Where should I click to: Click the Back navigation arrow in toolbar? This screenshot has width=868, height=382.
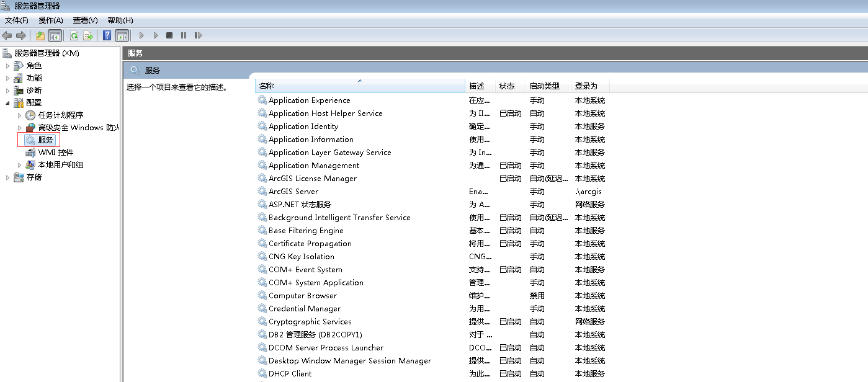7,35
